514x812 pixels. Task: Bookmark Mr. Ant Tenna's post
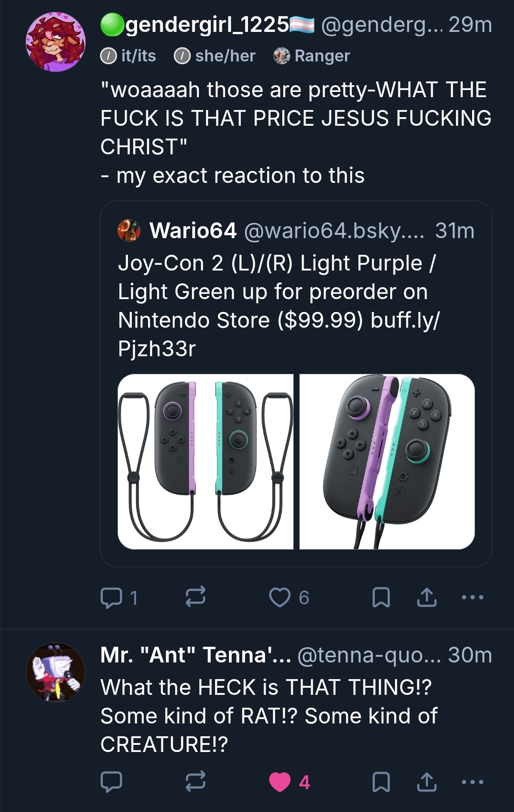click(381, 782)
